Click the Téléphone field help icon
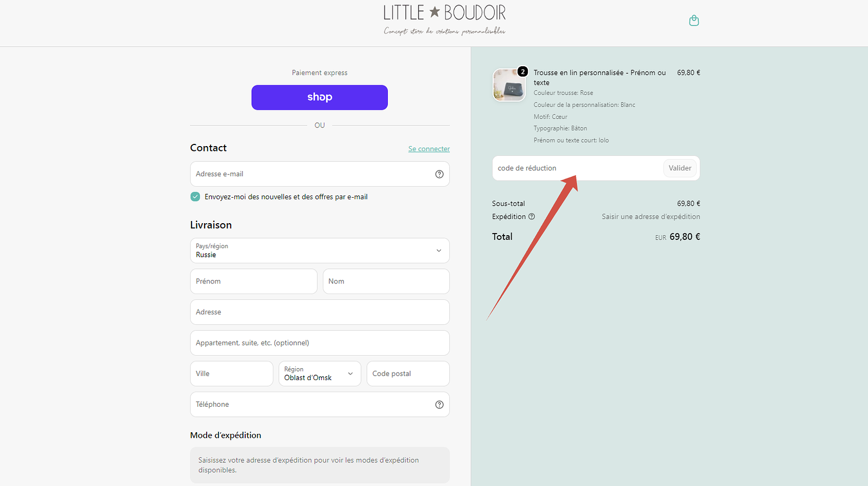The image size is (868, 486). [439, 405]
